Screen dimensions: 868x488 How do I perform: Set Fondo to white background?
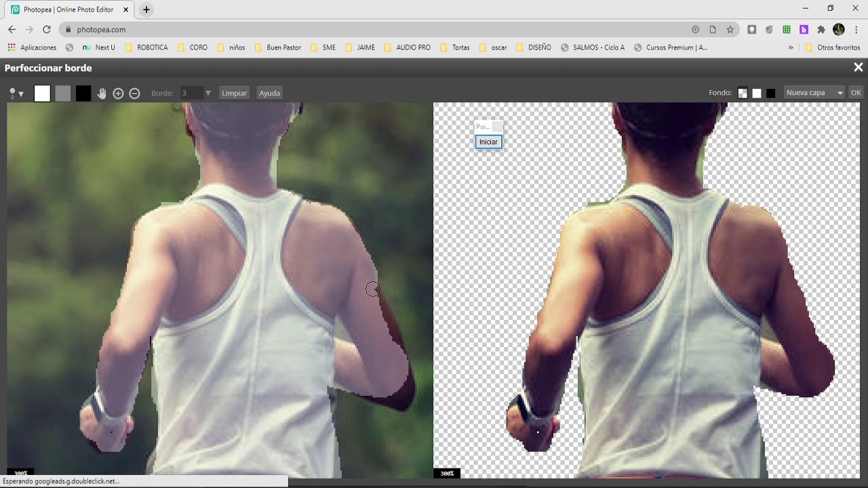[757, 93]
